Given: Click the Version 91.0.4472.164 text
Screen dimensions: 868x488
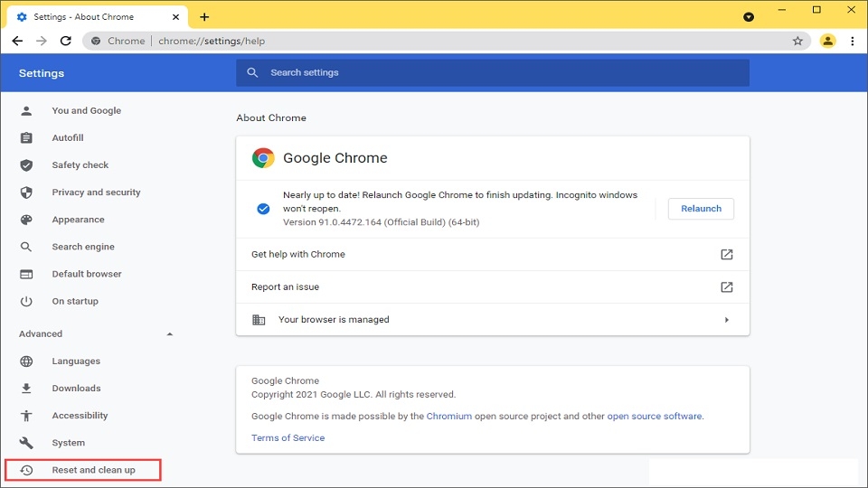Looking at the screenshot, I should point(381,222).
